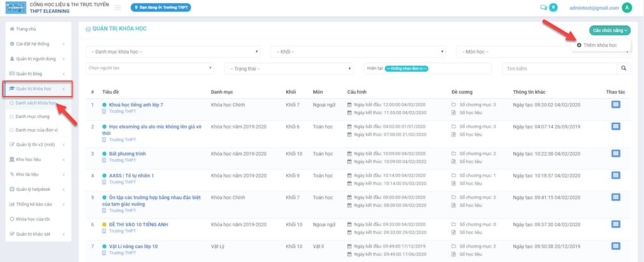The image size is (644, 262).
Task: Select Danh mục của đơn vị item
Action: tap(37, 130)
